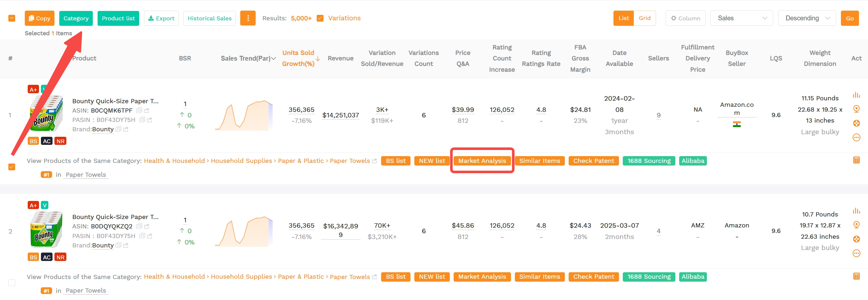
Task: Click the Export button
Action: 161,18
